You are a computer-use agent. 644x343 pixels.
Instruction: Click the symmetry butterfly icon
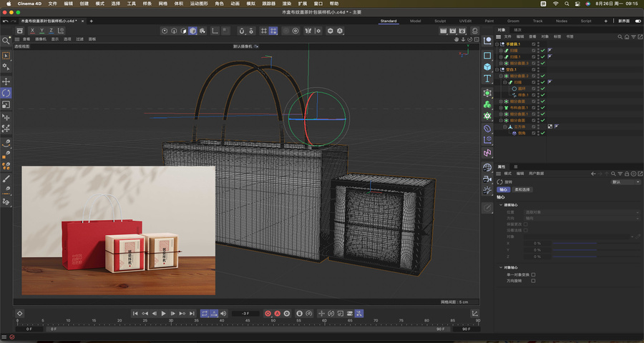pos(307,31)
